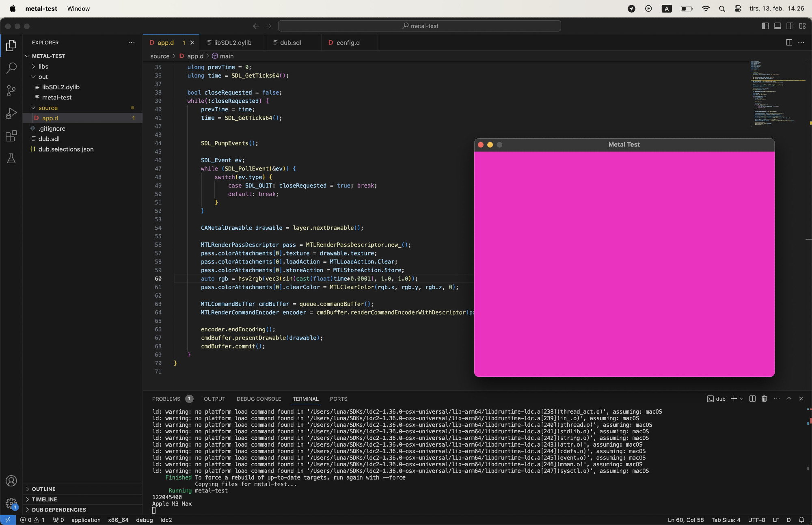Add a new terminal
The width and height of the screenshot is (812, 525).
734,399
